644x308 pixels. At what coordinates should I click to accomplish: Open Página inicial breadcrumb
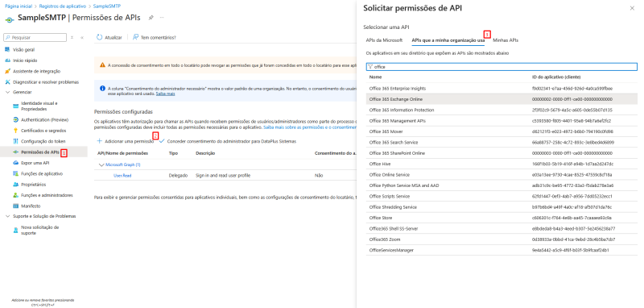click(18, 6)
